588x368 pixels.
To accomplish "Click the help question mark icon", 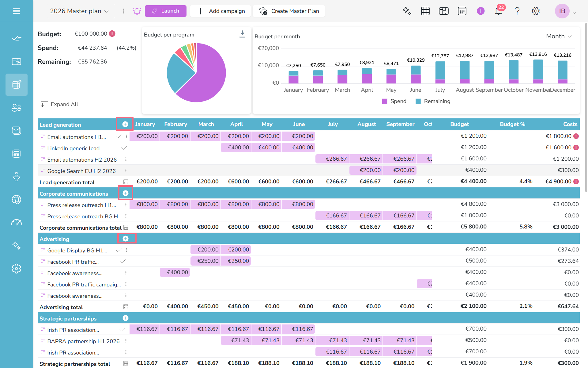I will coord(517,11).
